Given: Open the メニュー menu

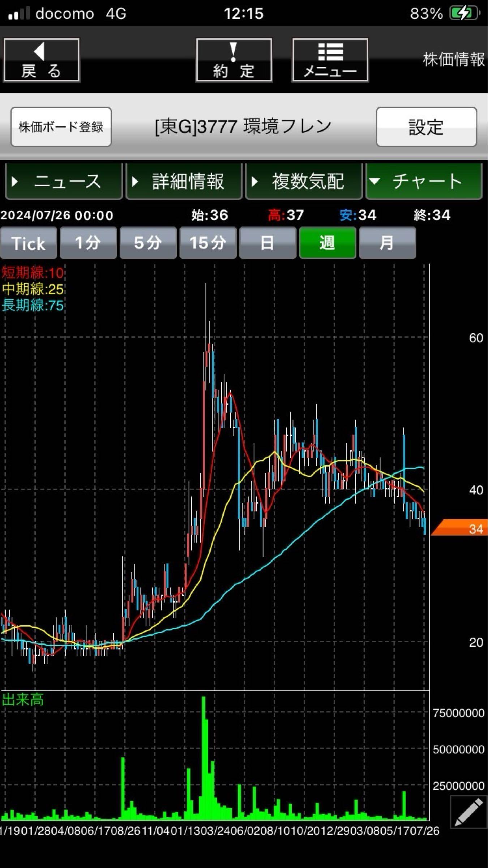Looking at the screenshot, I should coord(330,60).
